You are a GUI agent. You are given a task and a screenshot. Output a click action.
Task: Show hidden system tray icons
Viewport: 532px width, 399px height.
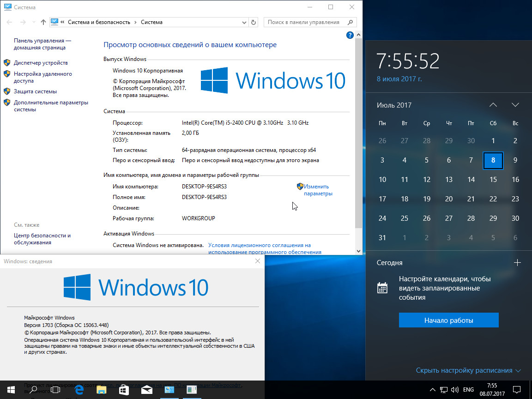[x=432, y=389]
